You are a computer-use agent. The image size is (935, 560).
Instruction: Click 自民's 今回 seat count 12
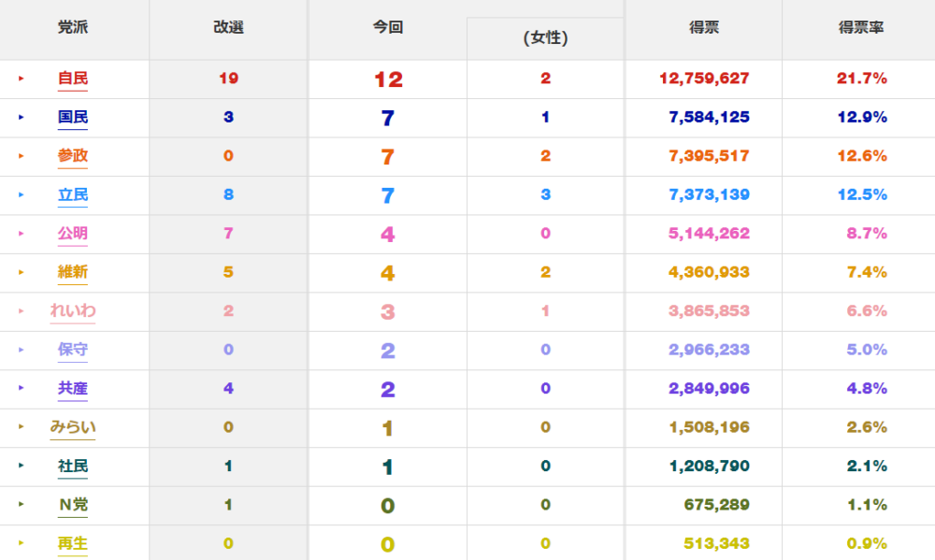[388, 79]
